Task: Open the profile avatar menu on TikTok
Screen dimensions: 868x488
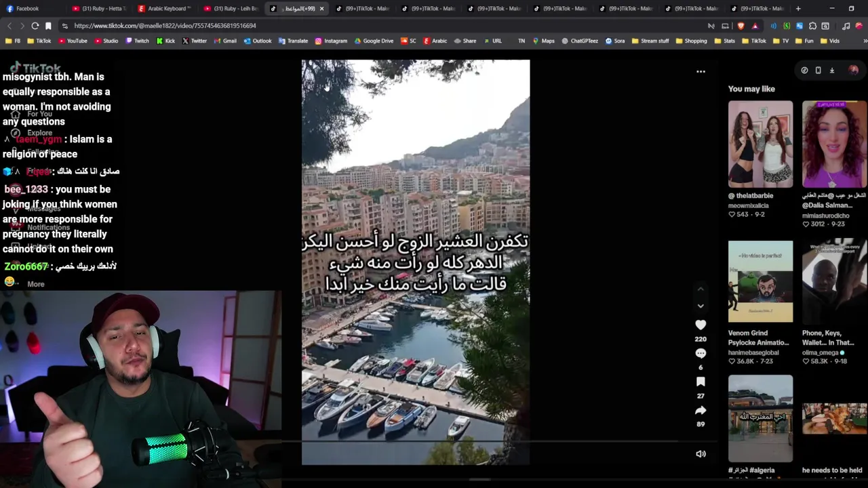Action: [x=853, y=70]
